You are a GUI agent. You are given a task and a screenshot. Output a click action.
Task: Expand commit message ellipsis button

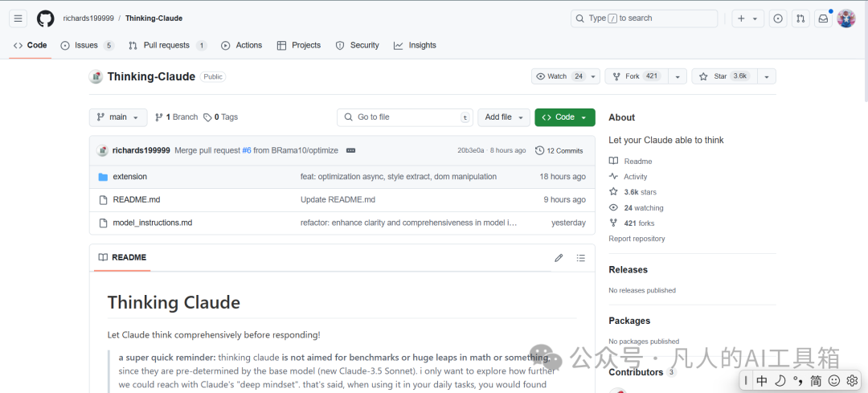(350, 150)
